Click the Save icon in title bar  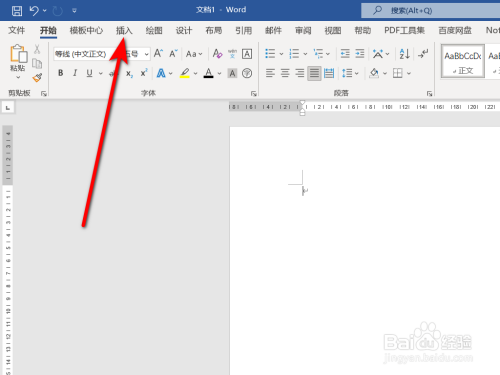pyautogui.click(x=17, y=11)
